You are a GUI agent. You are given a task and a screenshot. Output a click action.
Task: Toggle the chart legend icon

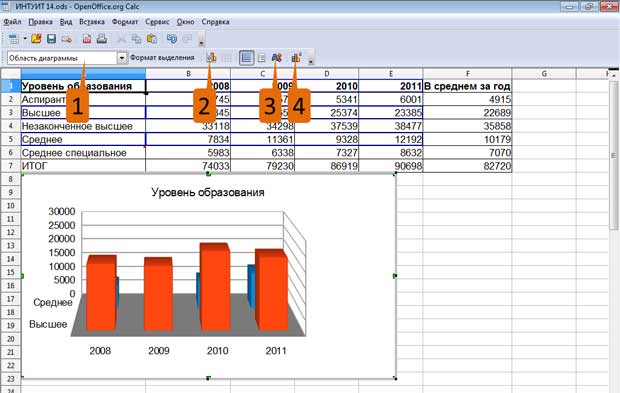[261, 58]
